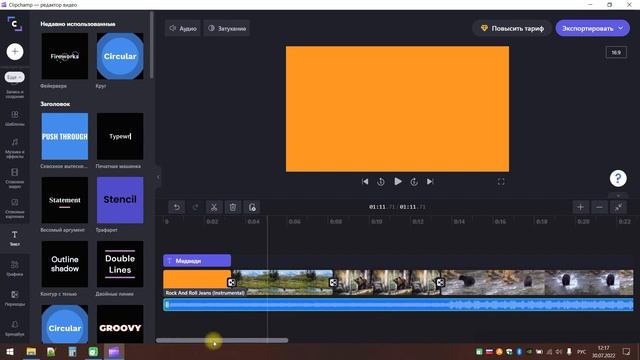The height and width of the screenshot is (360, 640).
Task: Expand the export options chevron
Action: tap(621, 28)
